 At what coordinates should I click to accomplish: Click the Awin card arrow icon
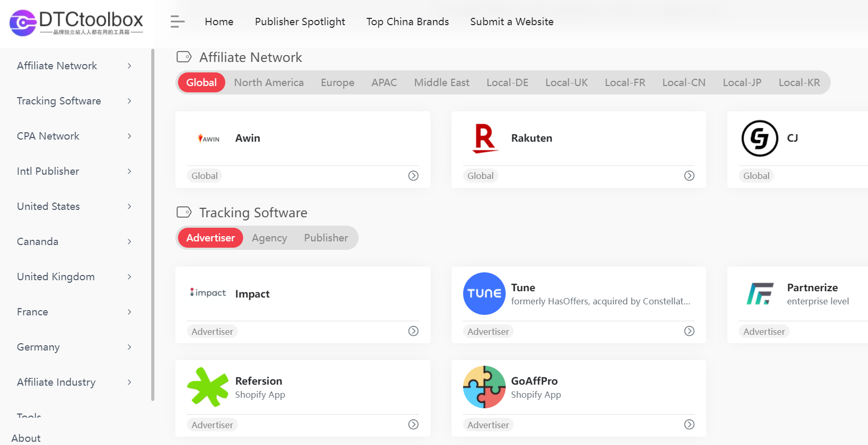[413, 176]
